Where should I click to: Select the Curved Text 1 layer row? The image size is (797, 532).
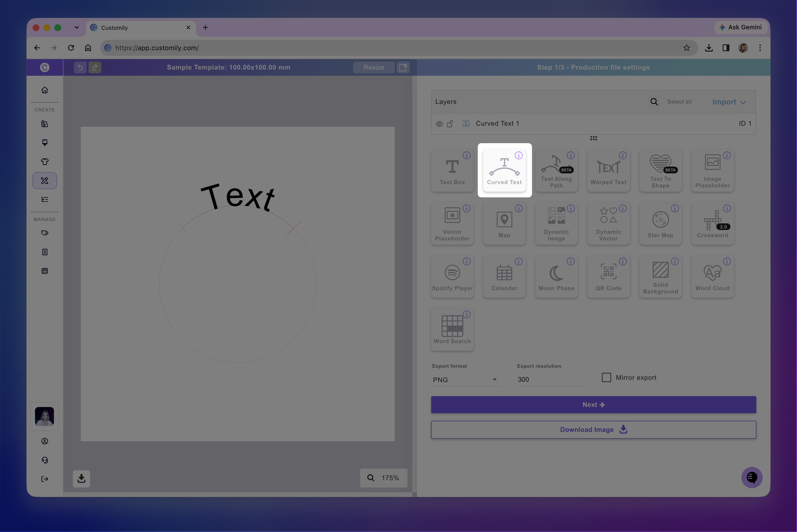tap(593, 124)
